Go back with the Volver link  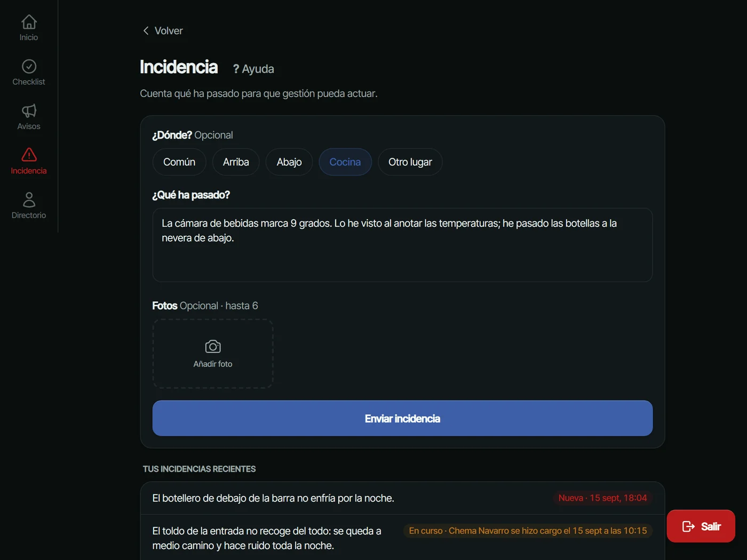[x=163, y=31]
